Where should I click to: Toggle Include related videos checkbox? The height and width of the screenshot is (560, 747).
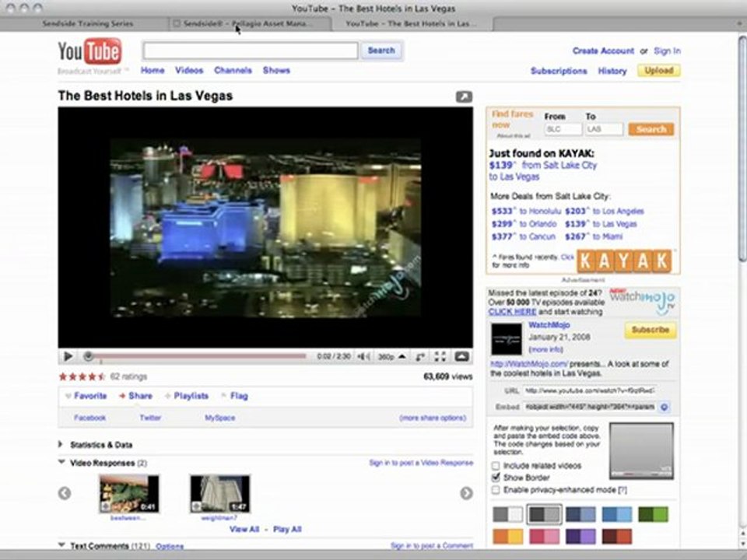496,466
